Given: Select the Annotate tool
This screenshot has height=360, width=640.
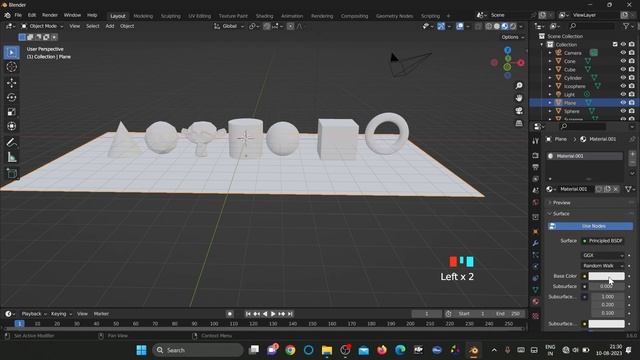Looking at the screenshot, I should (x=11, y=142).
